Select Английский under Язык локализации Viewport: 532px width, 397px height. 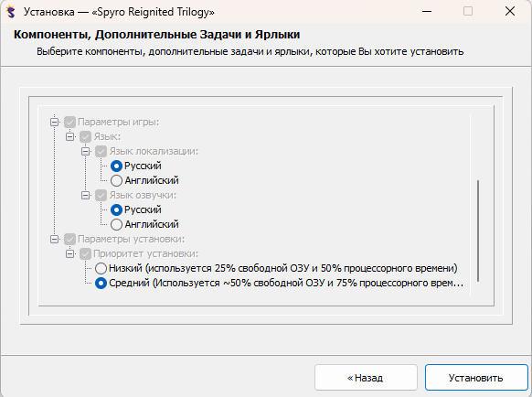(x=116, y=181)
